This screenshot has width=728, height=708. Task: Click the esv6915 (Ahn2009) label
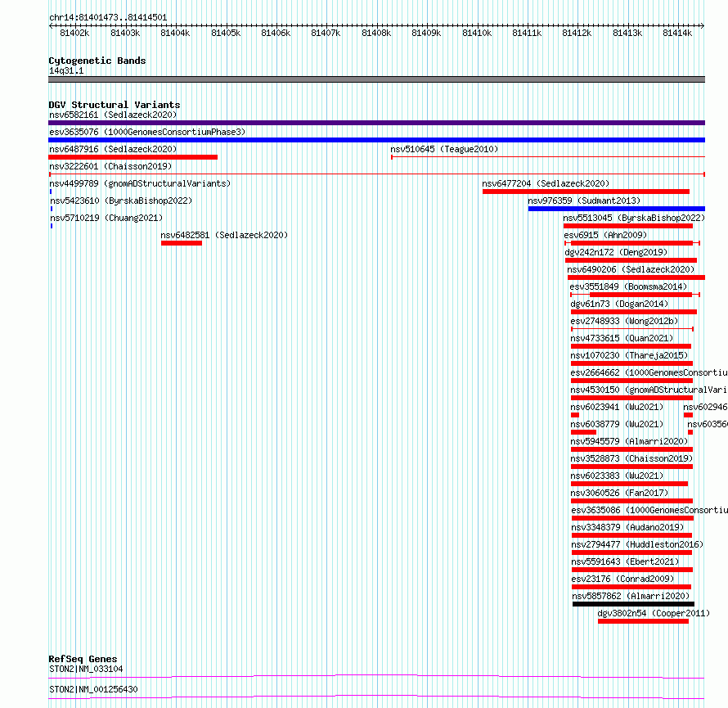[605, 235]
